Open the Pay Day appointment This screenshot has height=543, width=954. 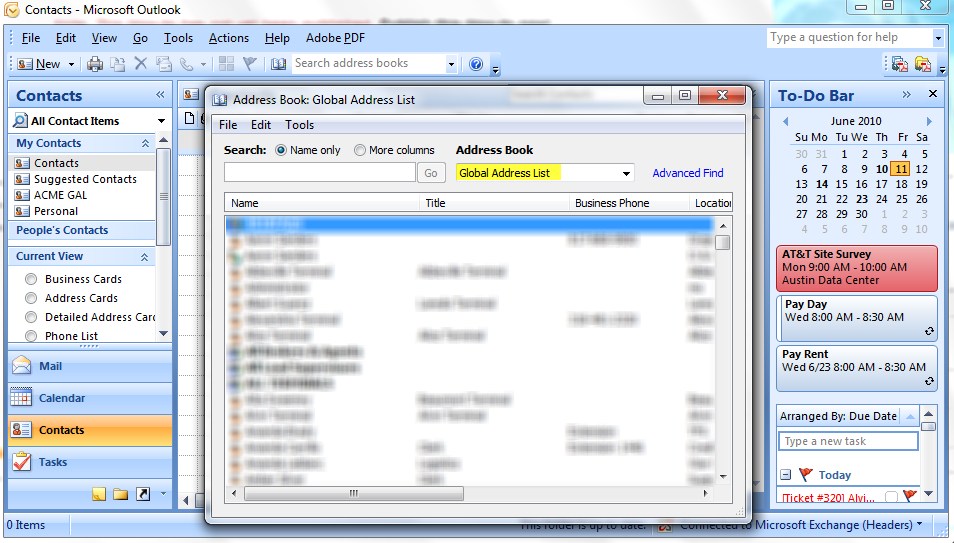point(857,318)
